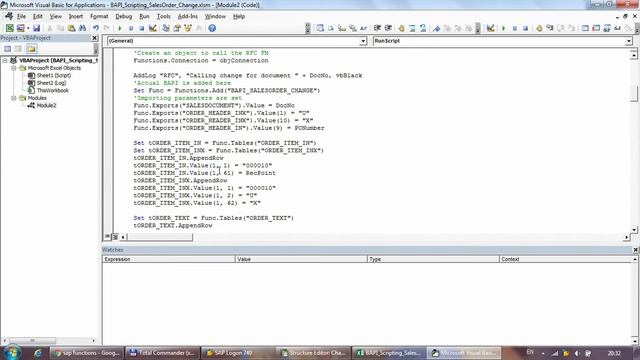Open the Locals Window icon

click(x=585, y=28)
